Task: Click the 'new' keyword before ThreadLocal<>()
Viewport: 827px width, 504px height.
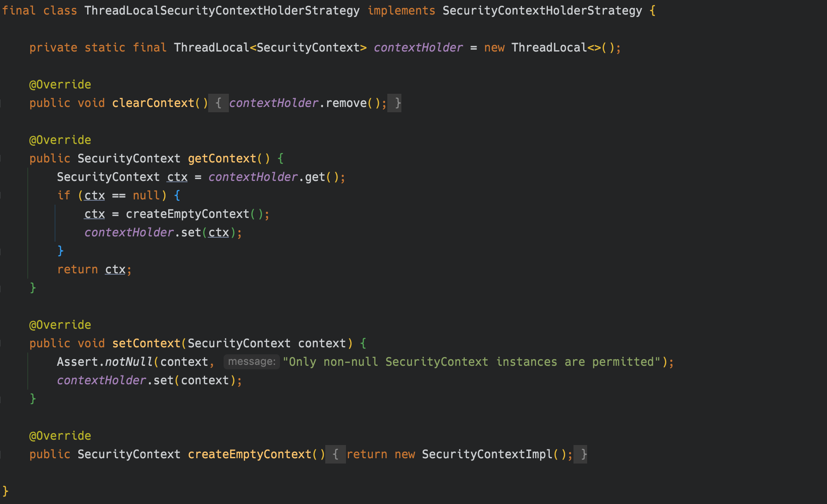Action: (494, 48)
